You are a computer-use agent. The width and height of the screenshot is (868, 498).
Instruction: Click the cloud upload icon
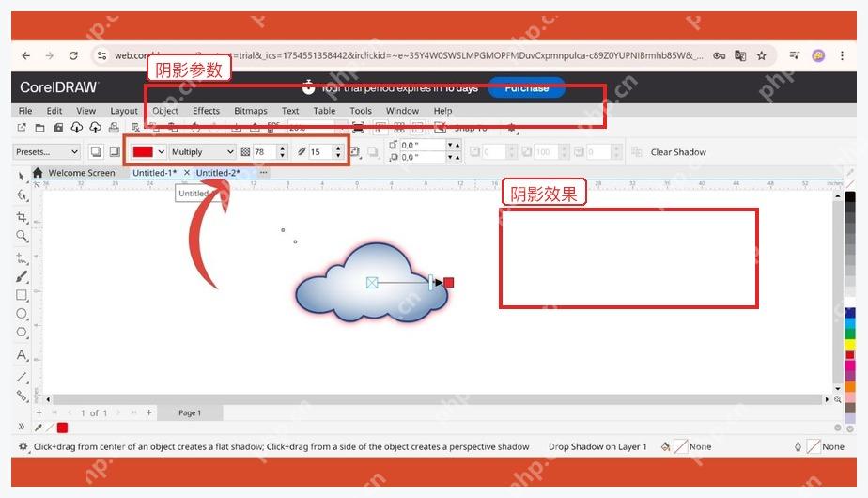pyautogui.click(x=95, y=128)
